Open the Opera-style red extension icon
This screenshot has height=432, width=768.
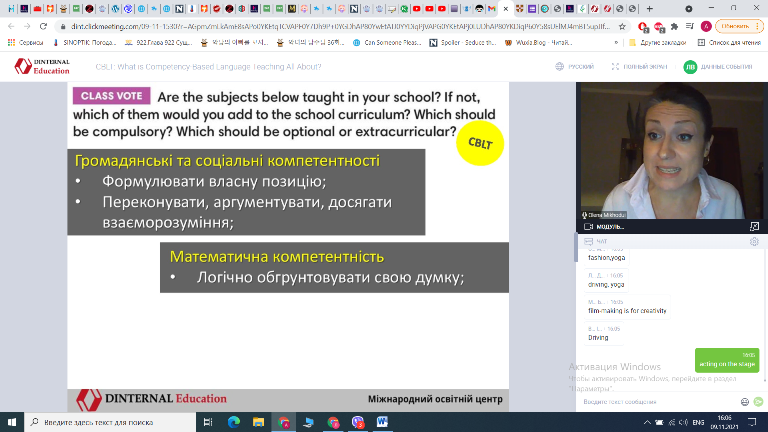[643, 26]
